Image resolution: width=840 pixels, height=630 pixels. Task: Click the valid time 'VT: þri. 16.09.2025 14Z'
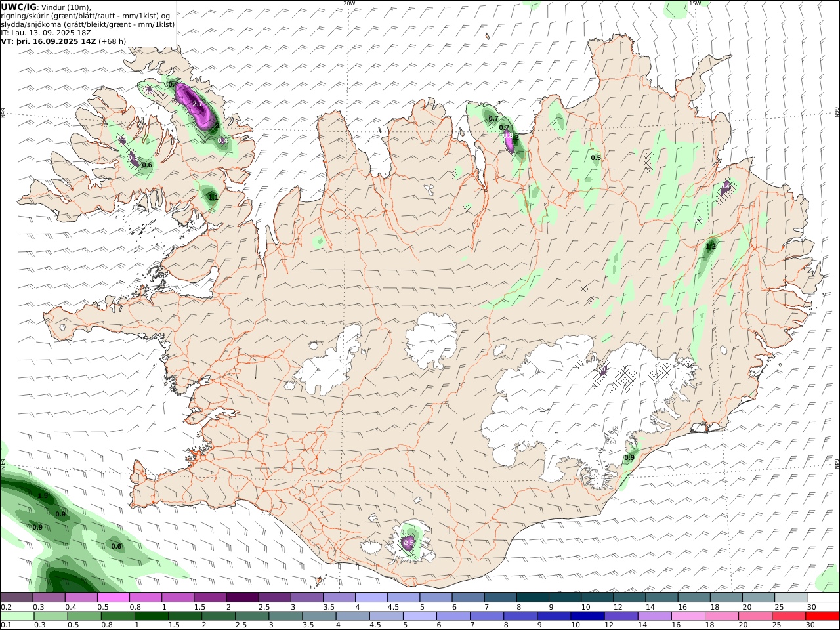[x=49, y=41]
